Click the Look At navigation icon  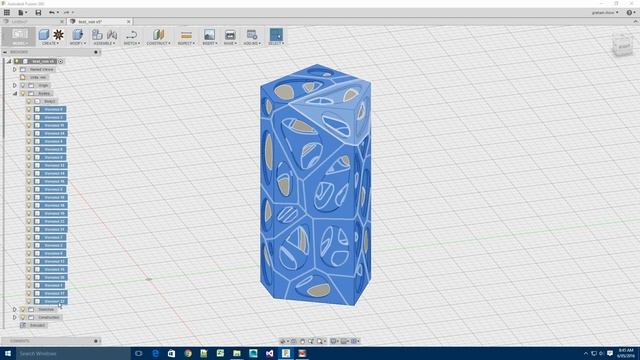(293, 341)
